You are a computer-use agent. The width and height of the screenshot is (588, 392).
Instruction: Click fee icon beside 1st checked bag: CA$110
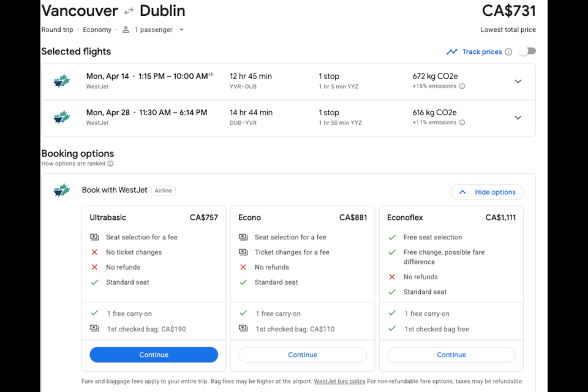click(x=243, y=328)
